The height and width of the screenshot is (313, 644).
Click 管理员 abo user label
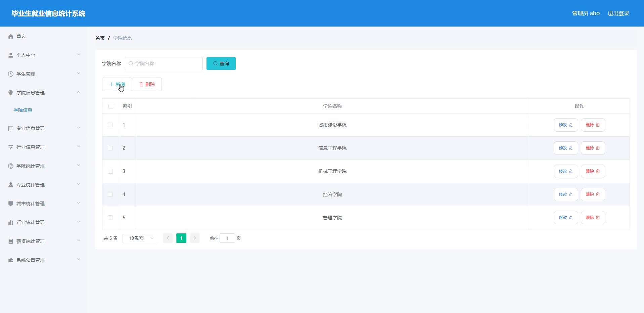(x=586, y=13)
